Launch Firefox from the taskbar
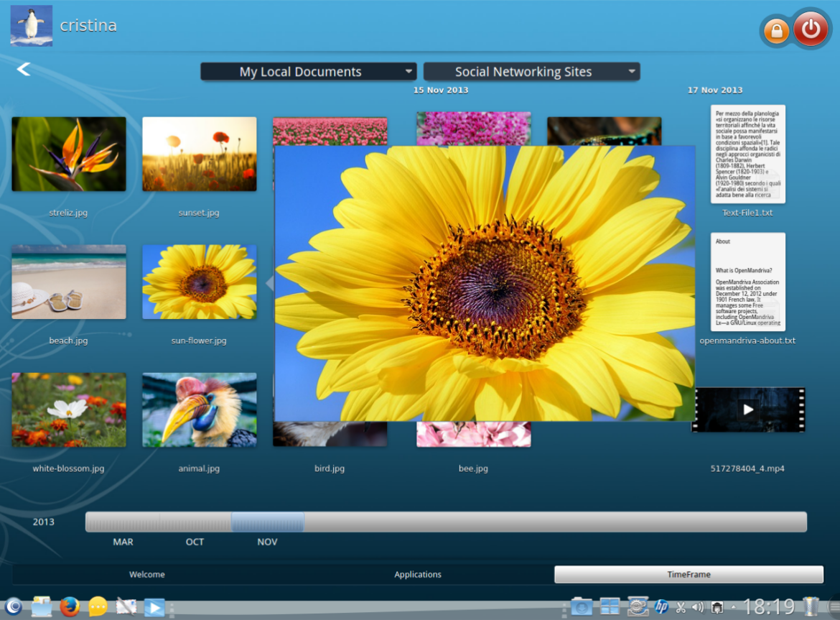The image size is (840, 620). click(x=70, y=607)
